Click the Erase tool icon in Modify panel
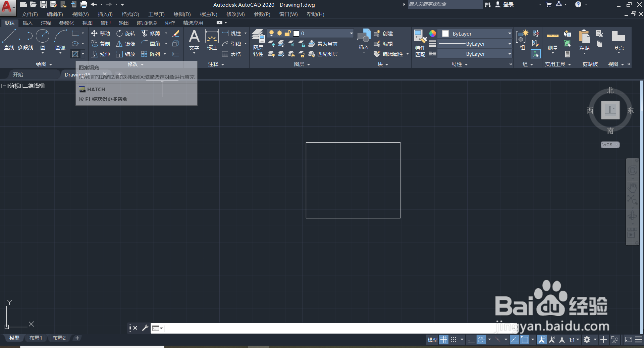The height and width of the screenshot is (348, 644). pos(176,33)
